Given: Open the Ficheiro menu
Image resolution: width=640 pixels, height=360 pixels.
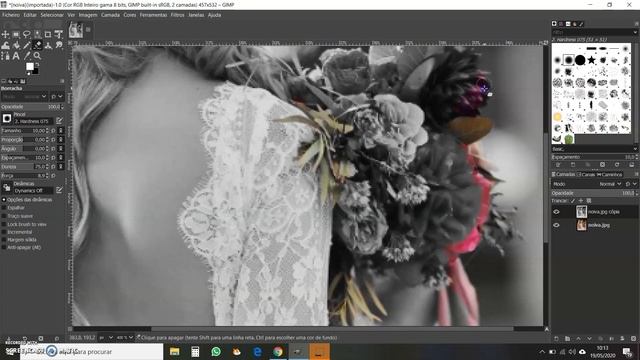Looking at the screenshot, I should (x=11, y=15).
